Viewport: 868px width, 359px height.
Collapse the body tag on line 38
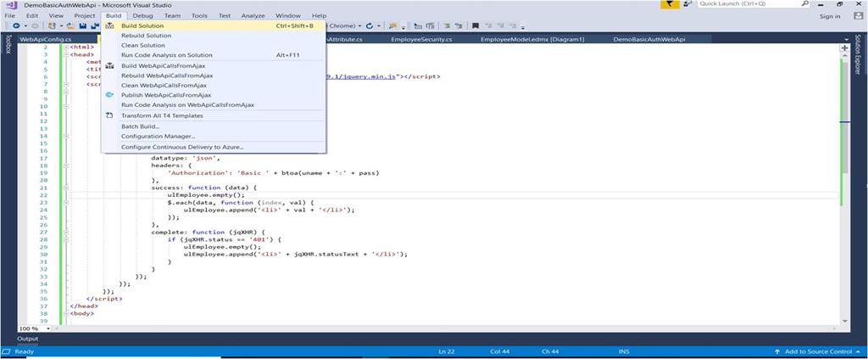65,313
